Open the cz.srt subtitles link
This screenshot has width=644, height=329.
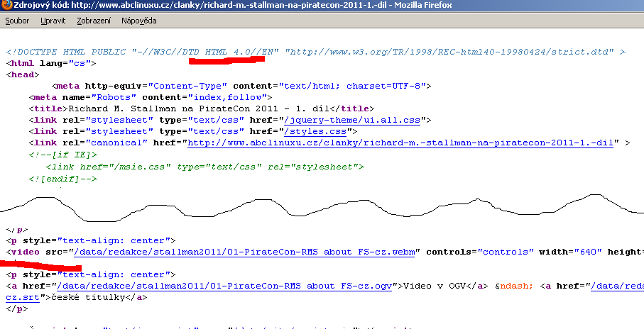(x=23, y=297)
